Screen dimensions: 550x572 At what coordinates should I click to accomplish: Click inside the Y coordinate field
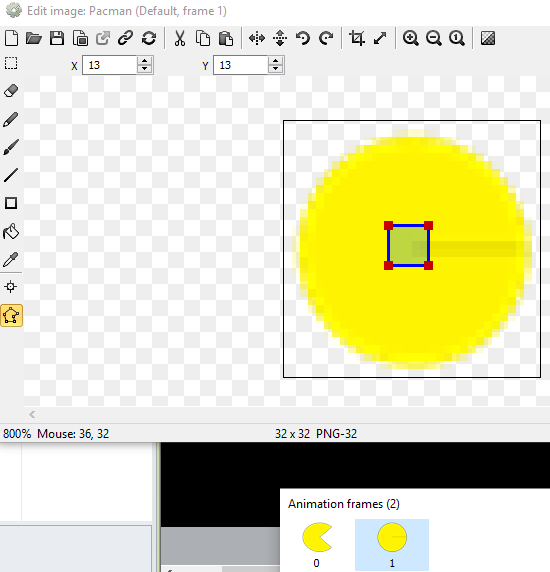241,65
